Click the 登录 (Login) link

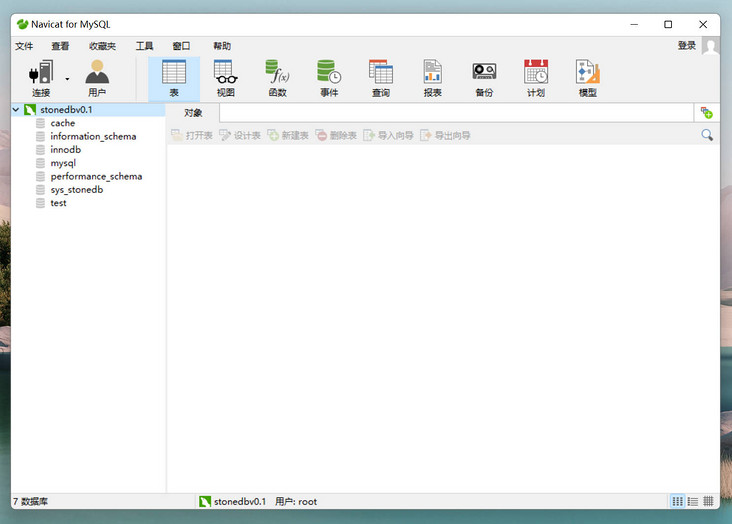[687, 45]
